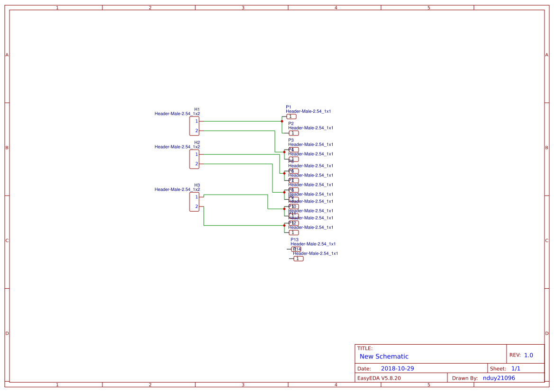Select the "New Schematic" title text
The height and width of the screenshot is (392, 554).
(384, 356)
